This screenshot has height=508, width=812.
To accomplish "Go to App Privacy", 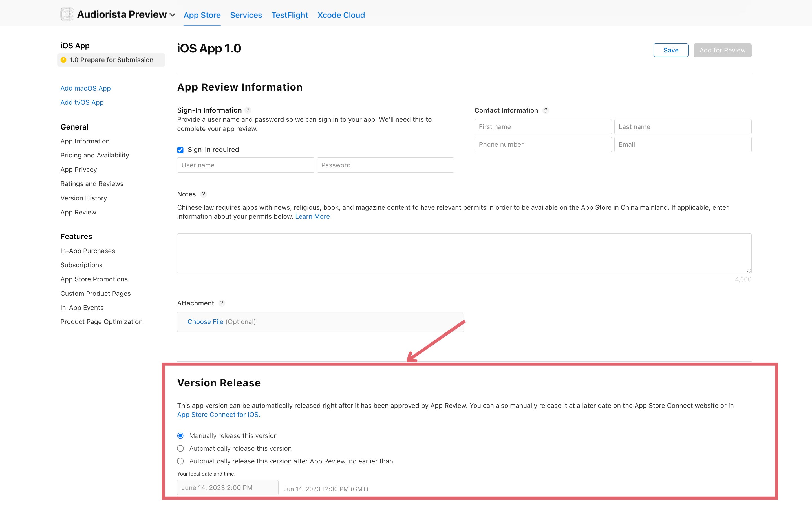I will pyautogui.click(x=78, y=170).
